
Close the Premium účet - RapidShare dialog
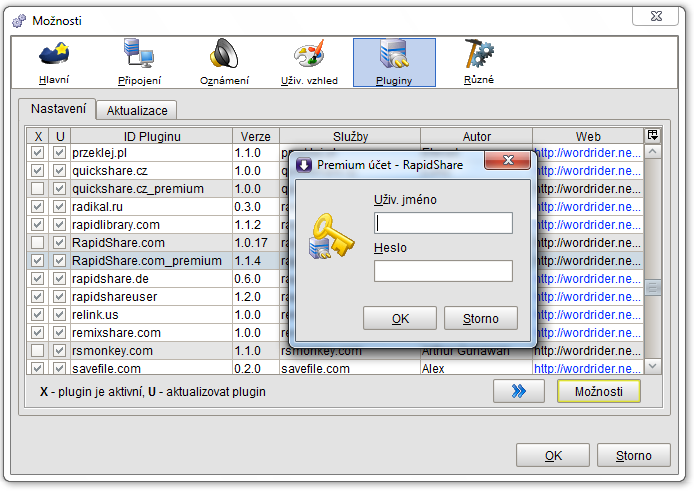click(508, 160)
